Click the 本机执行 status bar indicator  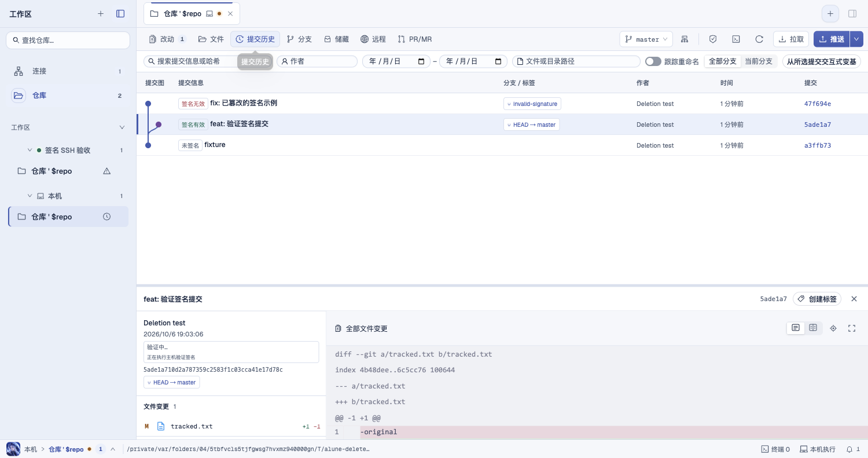(818, 449)
